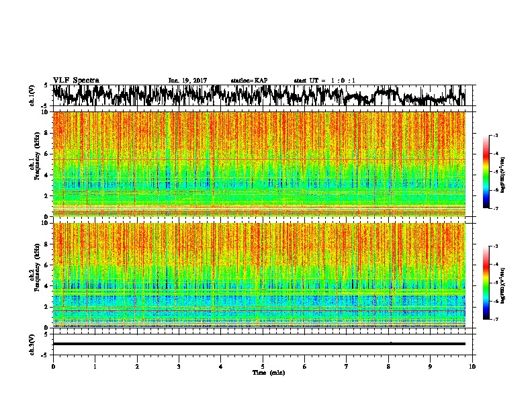The height and width of the screenshot is (411, 532).
Task: Click the 6 kHz tick label on ch.2 spectrogram
Action: [47, 265]
